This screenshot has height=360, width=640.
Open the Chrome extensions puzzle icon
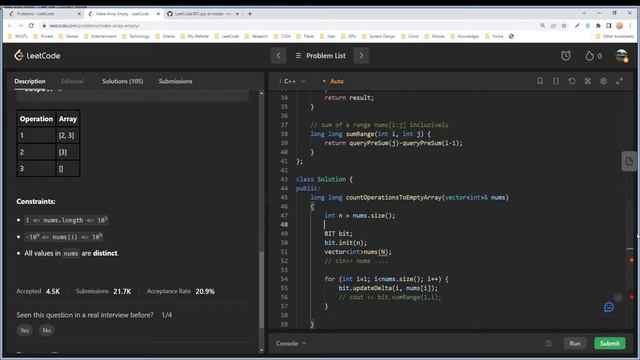tap(598, 26)
